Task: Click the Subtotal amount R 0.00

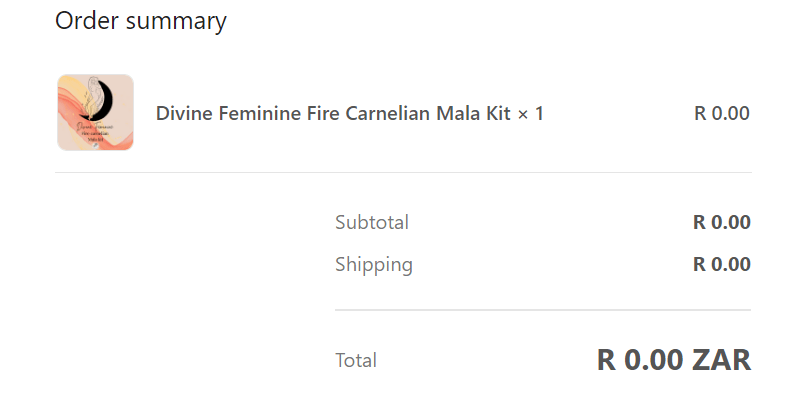Action: (721, 222)
